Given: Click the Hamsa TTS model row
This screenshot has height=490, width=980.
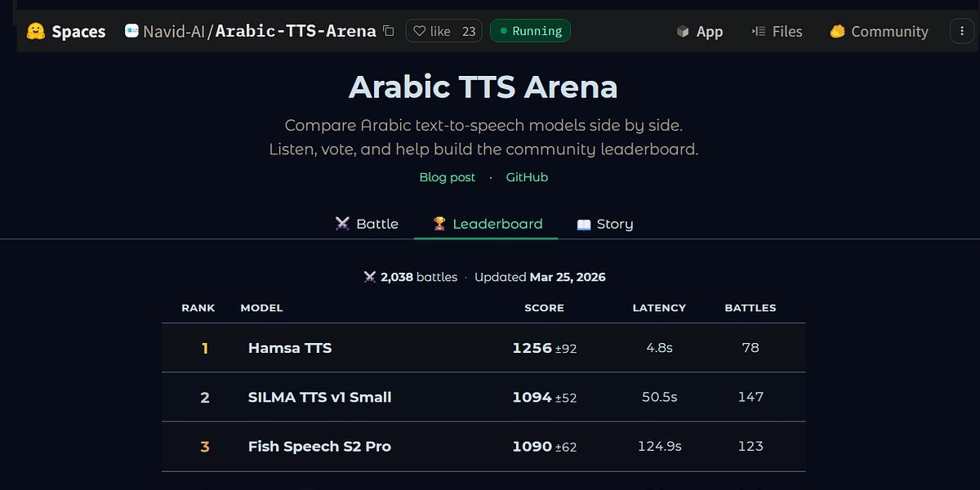Looking at the screenshot, I should coord(290,348).
